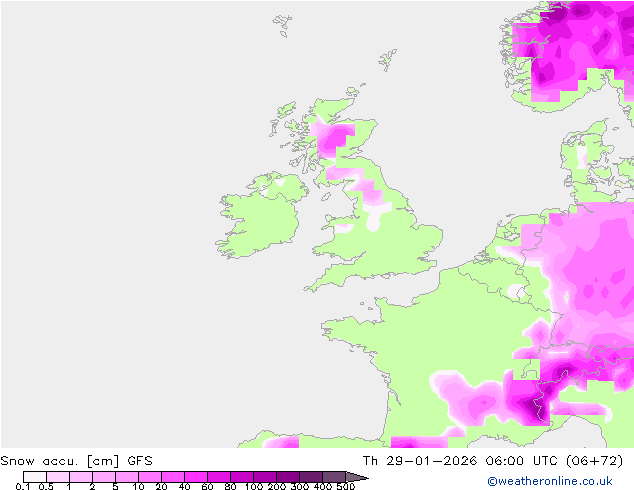Click the '0.1' legend value label
Image resolution: width=634 pixels, height=490 pixels.
pos(23,486)
